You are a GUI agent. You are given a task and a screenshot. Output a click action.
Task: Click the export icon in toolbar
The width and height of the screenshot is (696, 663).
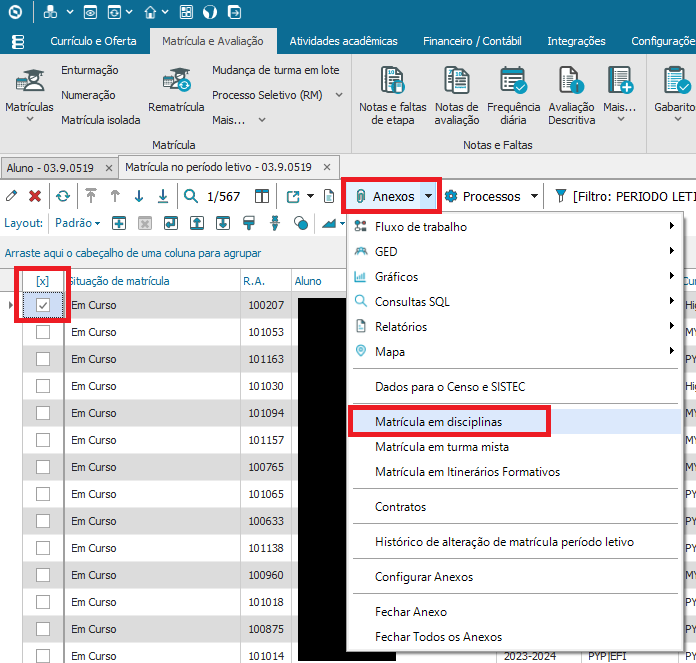pyautogui.click(x=293, y=196)
